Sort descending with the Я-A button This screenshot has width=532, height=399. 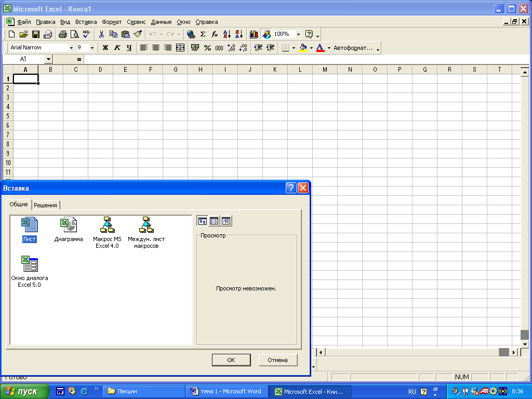coord(239,34)
